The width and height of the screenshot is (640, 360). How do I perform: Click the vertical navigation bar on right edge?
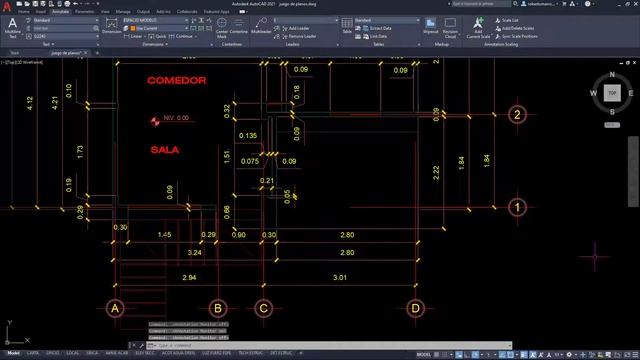click(633, 171)
